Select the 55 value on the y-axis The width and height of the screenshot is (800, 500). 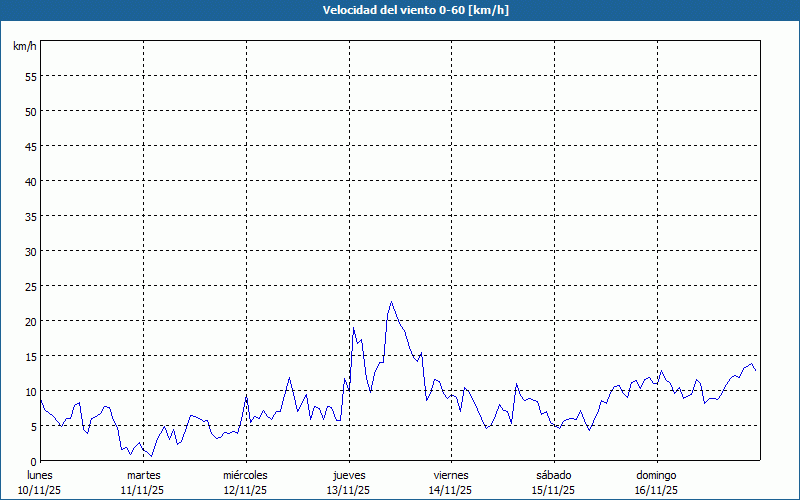(30, 76)
